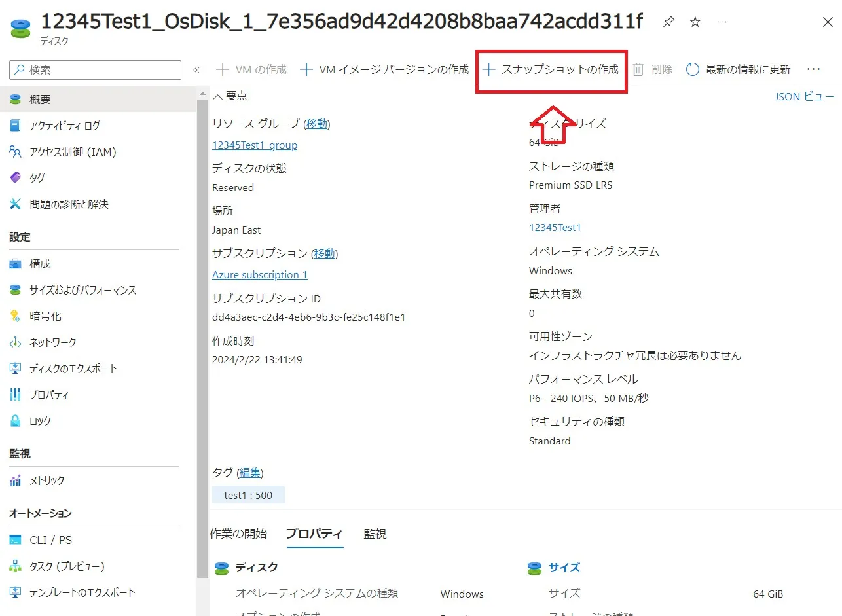This screenshot has height=616, width=842.
Task: Click スナップショットの作成 button
Action: [551, 69]
